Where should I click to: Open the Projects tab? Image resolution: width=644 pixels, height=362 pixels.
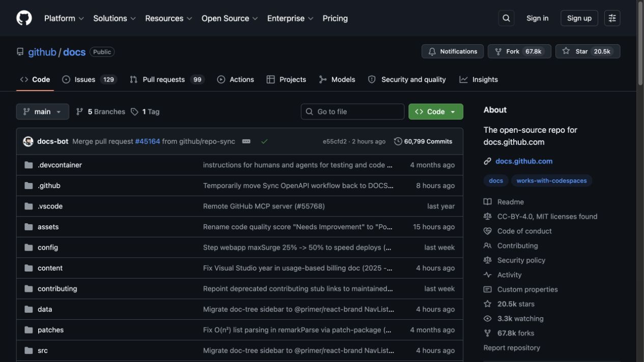point(287,79)
